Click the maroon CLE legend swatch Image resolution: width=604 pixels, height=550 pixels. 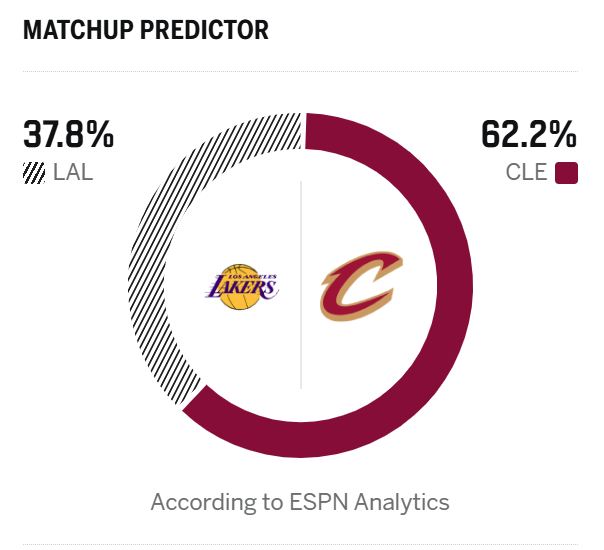(x=566, y=173)
